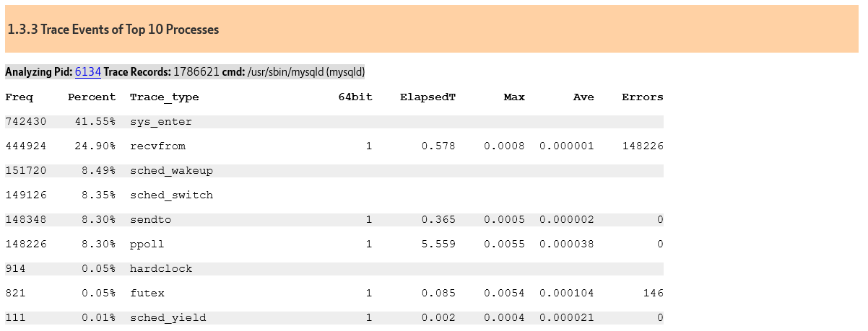Click the recvfrom errors value 148226

click(643, 146)
